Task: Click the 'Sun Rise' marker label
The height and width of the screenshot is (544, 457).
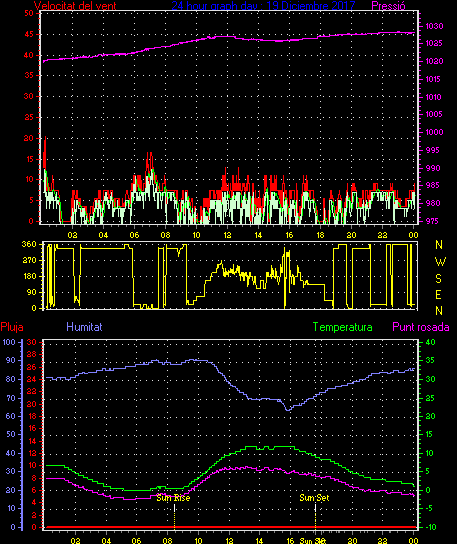Action: point(173,498)
